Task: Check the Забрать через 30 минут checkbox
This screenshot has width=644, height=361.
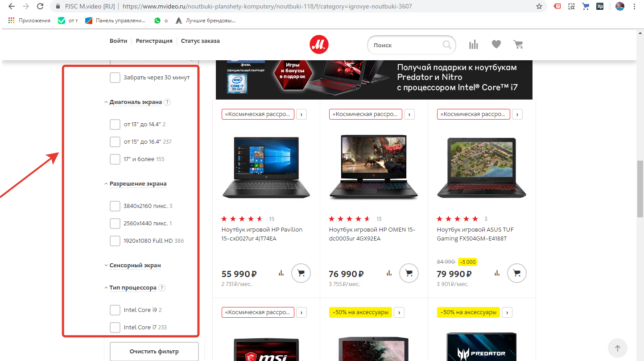Action: 115,78
